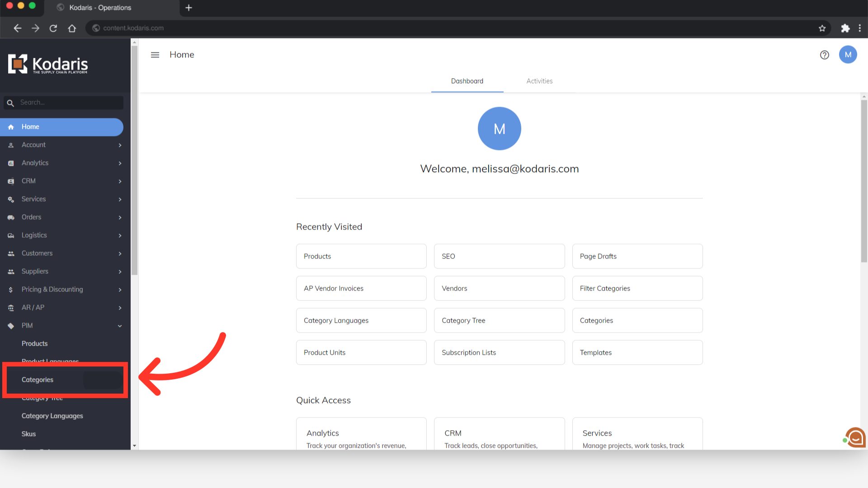Select the Dashboard tab

click(467, 81)
